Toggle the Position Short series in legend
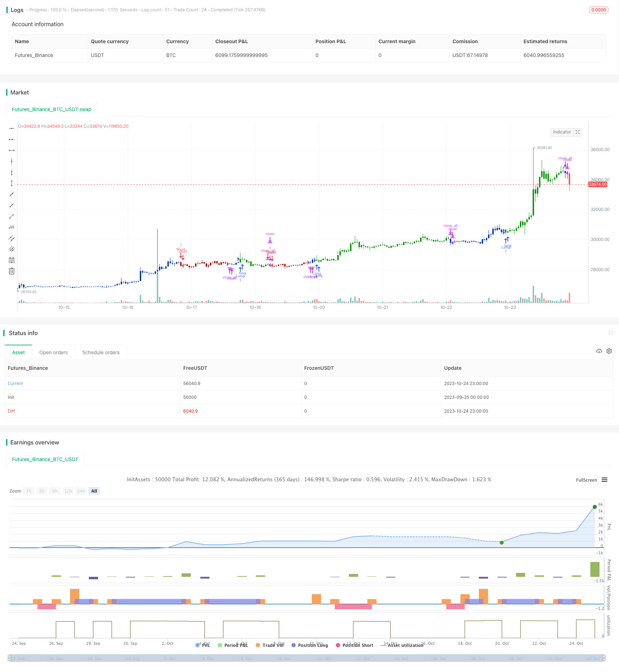Image resolution: width=619 pixels, height=672 pixels. coord(355,645)
